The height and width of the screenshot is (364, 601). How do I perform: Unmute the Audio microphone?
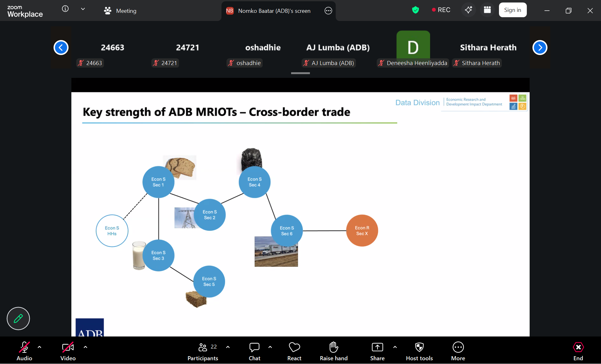(x=24, y=347)
